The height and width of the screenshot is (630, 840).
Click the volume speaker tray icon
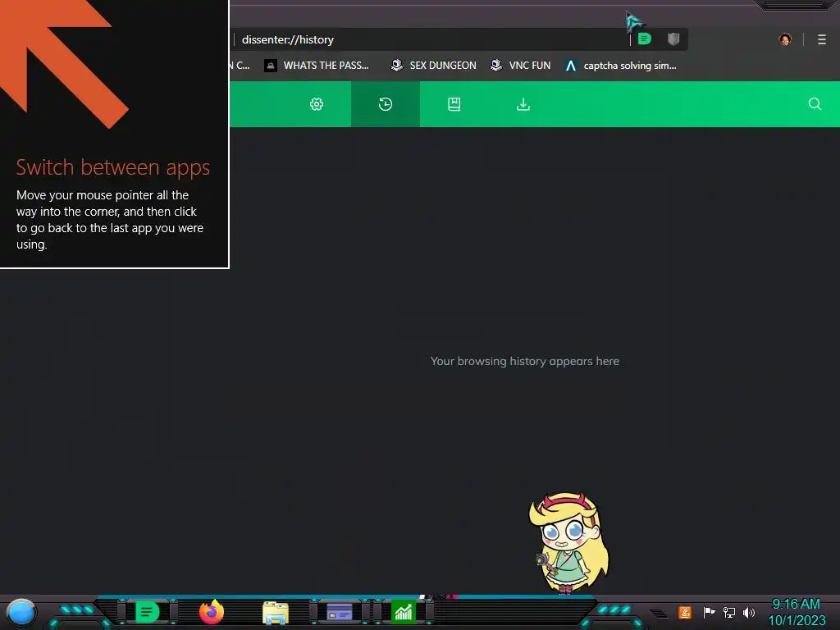coord(749,612)
